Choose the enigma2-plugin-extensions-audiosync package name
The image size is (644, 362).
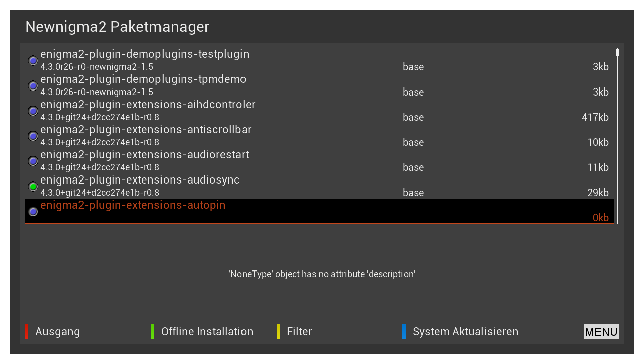click(140, 180)
